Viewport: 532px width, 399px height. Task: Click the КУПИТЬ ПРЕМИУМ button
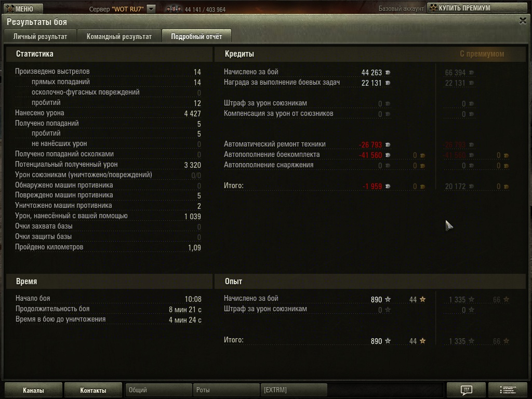click(x=477, y=8)
